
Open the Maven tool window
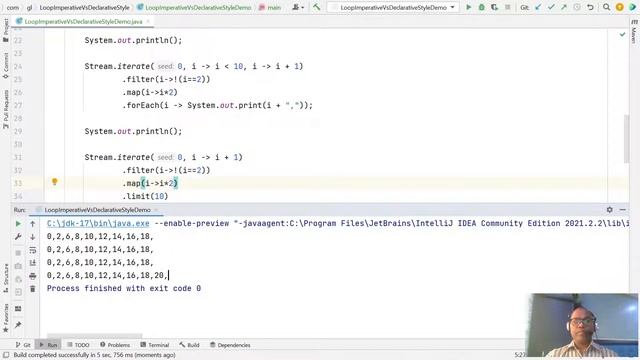coord(634,31)
